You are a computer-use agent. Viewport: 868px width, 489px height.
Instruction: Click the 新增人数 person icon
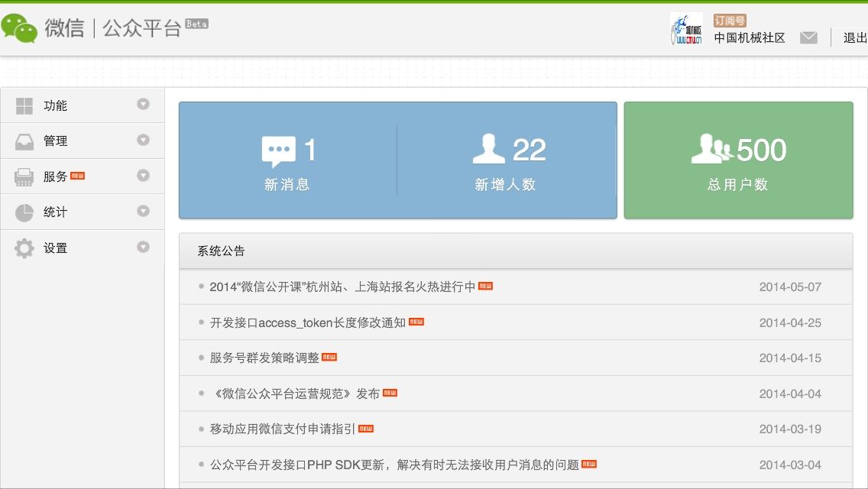point(489,150)
